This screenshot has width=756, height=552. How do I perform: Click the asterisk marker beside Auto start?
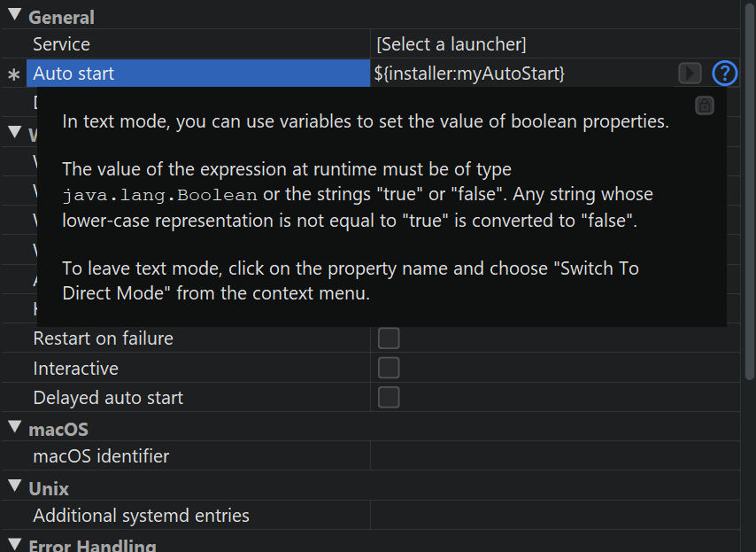[x=13, y=75]
